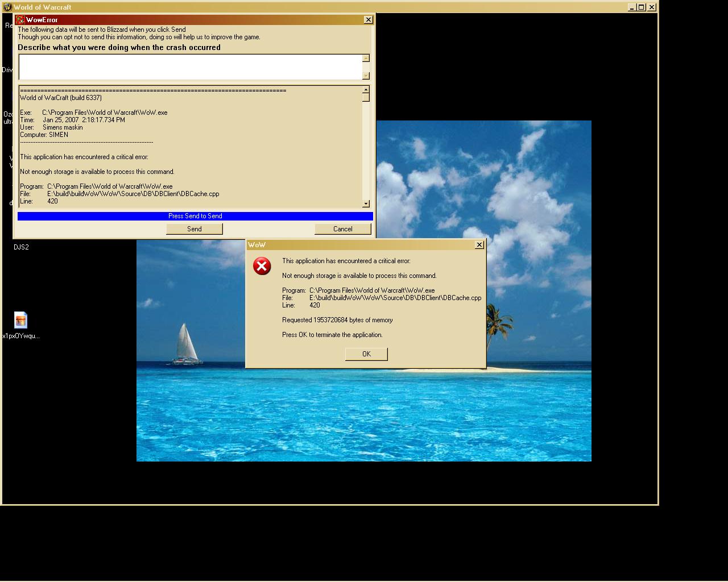Close the WoW critical error dialog
This screenshot has height=582, width=728.
click(479, 245)
